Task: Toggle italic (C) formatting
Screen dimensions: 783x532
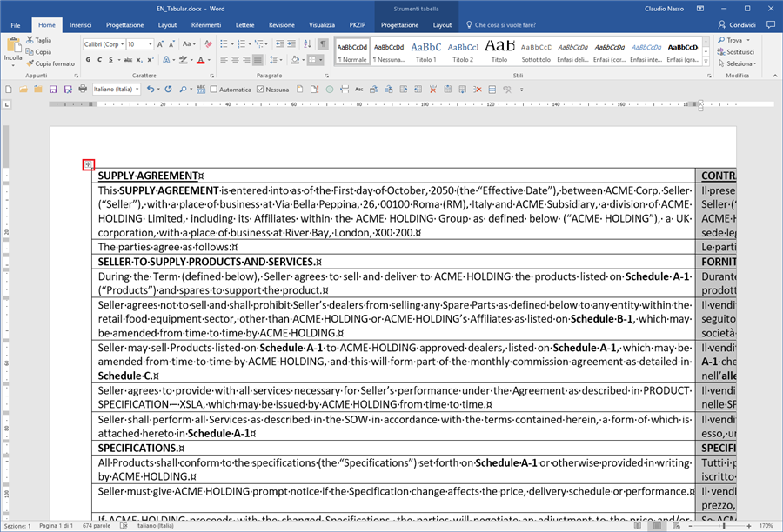Action: click(99, 60)
